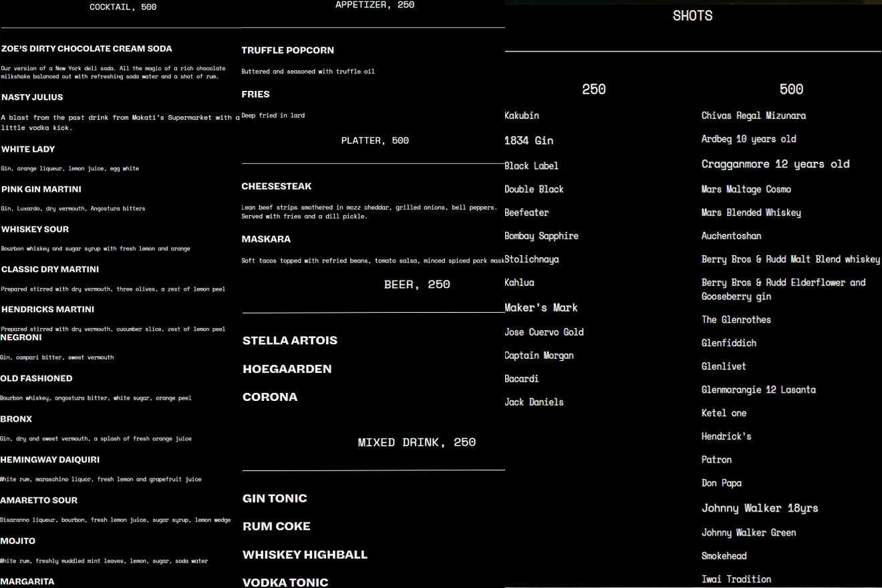Click the PLATTER, 500 heading

click(x=375, y=141)
